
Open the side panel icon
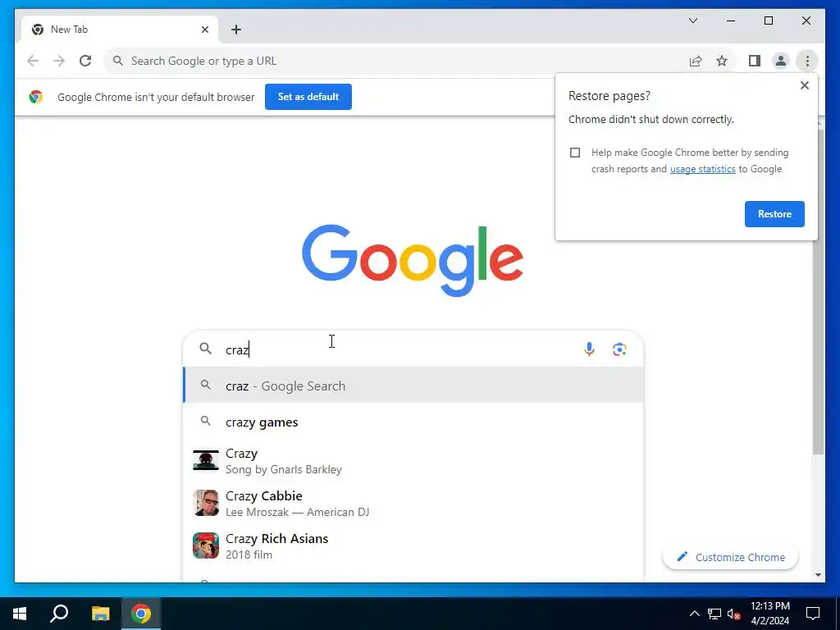(x=755, y=61)
